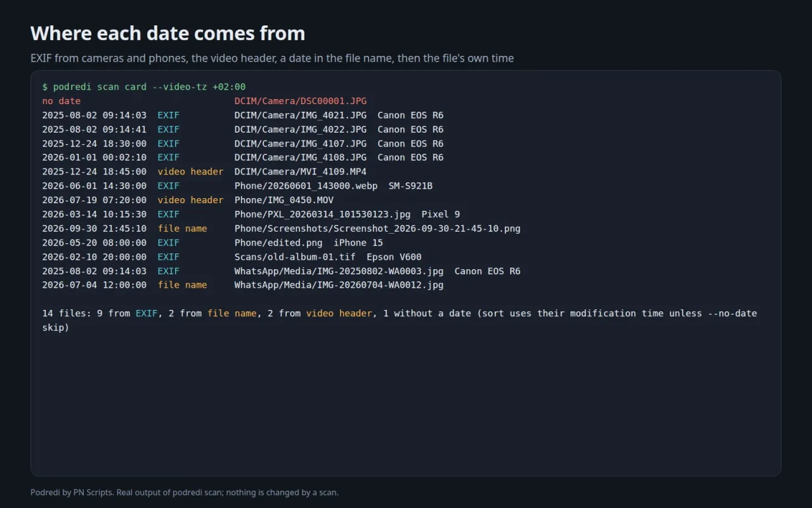Screen dimensions: 812x508
Task: Click the file path Scans/old-album-01.tif
Action: pyautogui.click(x=295, y=257)
